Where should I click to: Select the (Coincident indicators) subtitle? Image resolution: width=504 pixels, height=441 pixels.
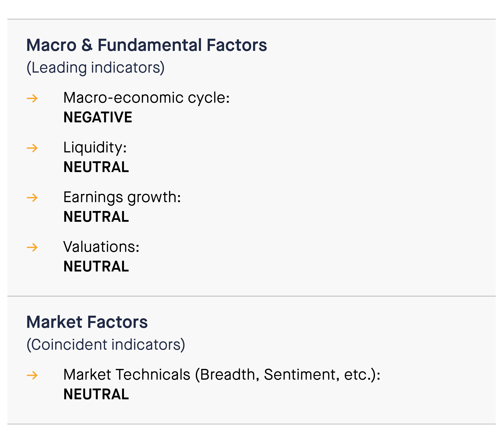coord(106,345)
